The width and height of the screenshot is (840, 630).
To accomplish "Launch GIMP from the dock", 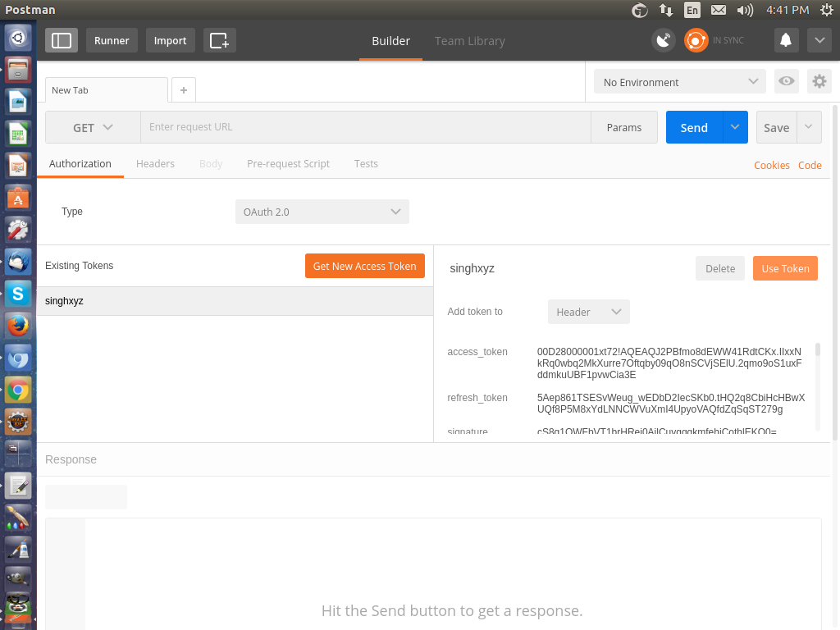I will 18,578.
